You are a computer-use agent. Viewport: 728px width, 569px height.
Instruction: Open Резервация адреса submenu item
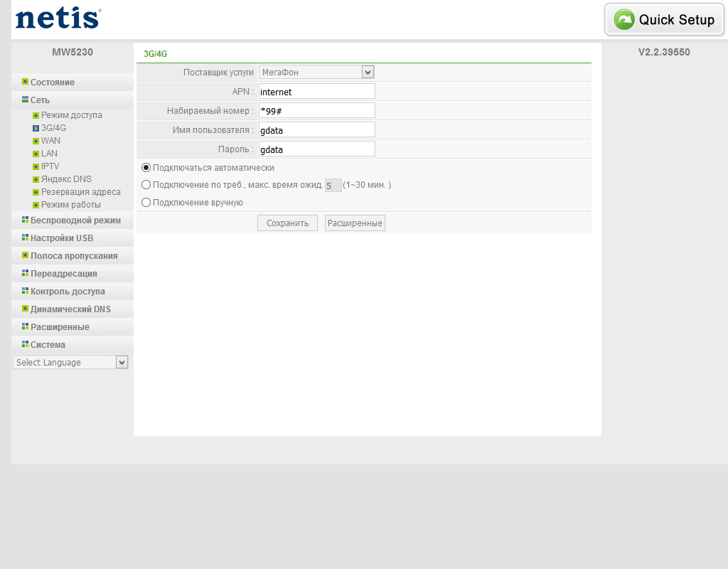click(x=81, y=192)
